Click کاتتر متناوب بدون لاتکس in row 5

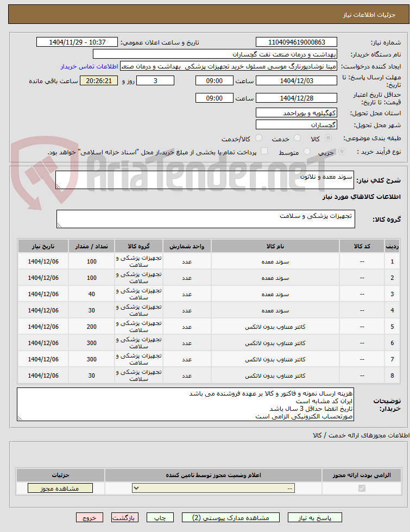click(x=275, y=327)
